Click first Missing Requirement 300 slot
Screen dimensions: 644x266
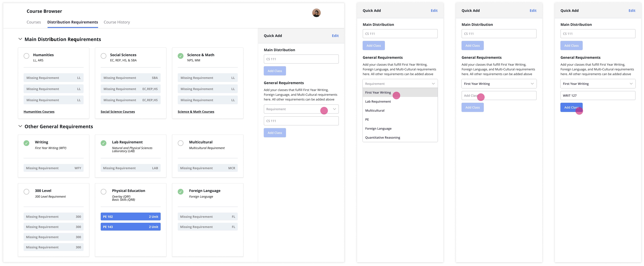(x=53, y=217)
